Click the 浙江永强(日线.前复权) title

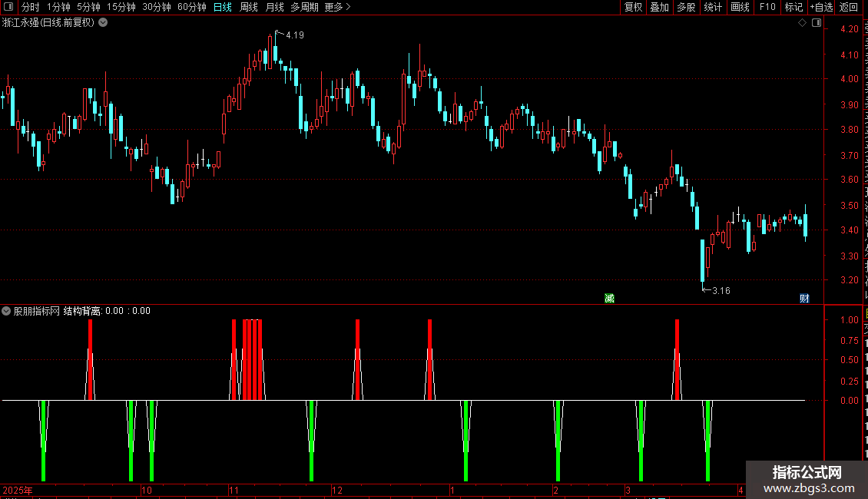point(48,23)
